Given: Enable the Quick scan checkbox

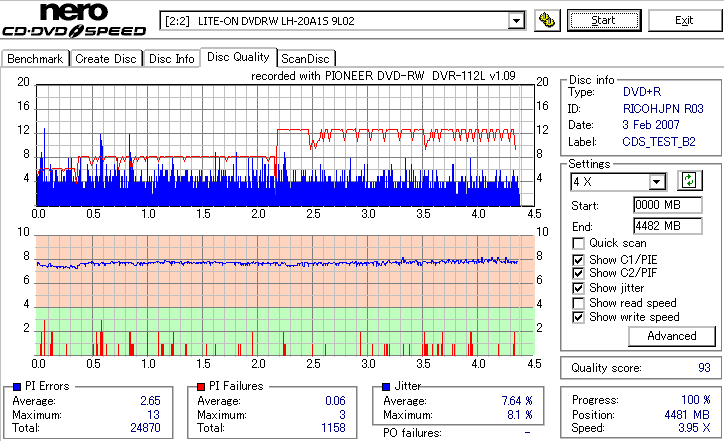Looking at the screenshot, I should coord(578,243).
